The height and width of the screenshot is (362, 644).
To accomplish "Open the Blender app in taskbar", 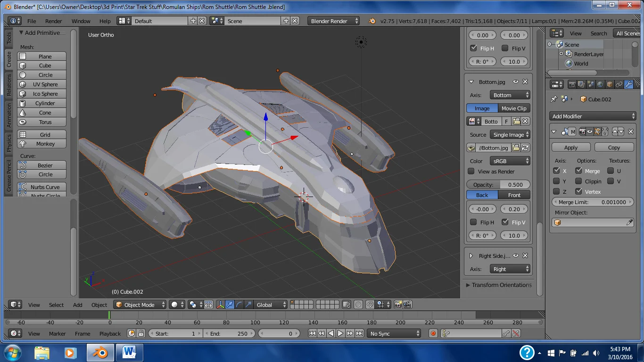I will coord(100,353).
